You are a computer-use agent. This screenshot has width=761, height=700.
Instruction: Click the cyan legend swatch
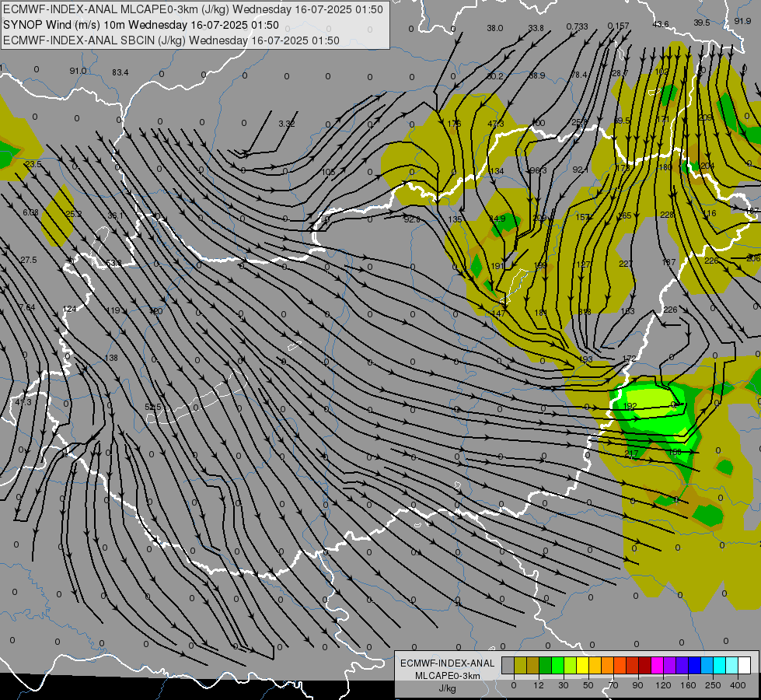(719, 666)
